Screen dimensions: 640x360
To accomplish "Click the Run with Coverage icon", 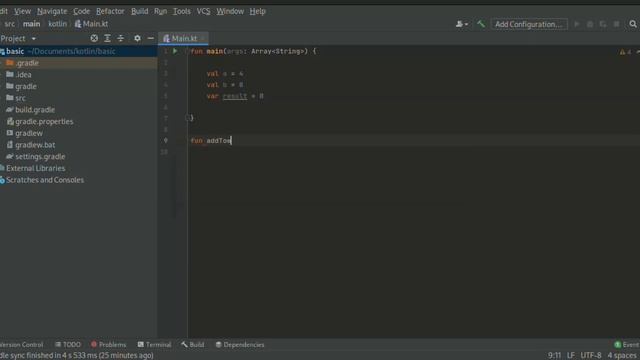I will 603,24.
